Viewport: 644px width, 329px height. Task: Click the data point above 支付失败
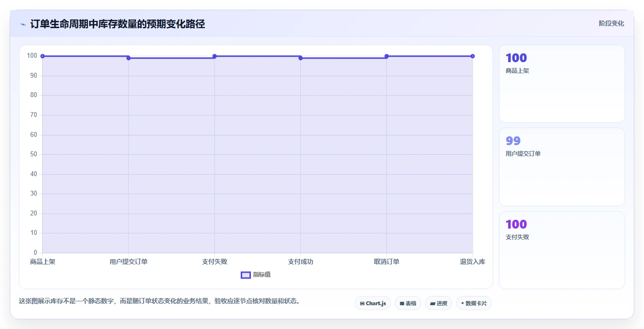tap(215, 56)
